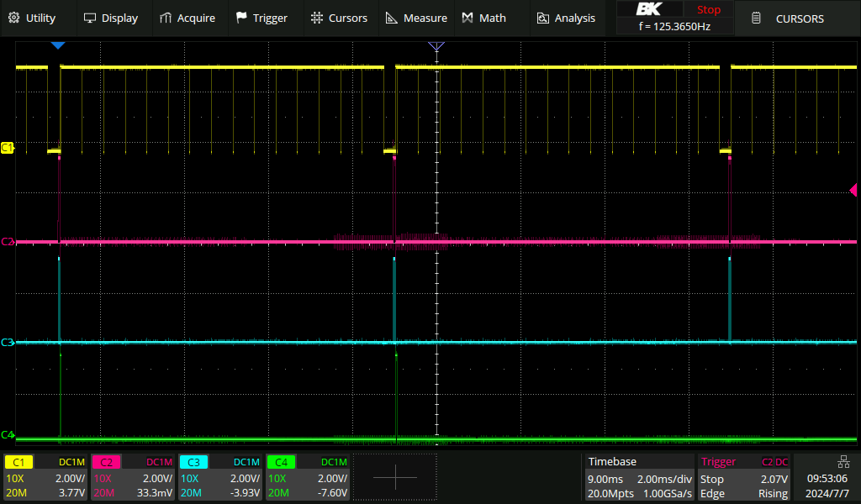Viewport: 861px width, 504px height.
Task: Toggle the cyan C3 channel badge
Action: 193,462
